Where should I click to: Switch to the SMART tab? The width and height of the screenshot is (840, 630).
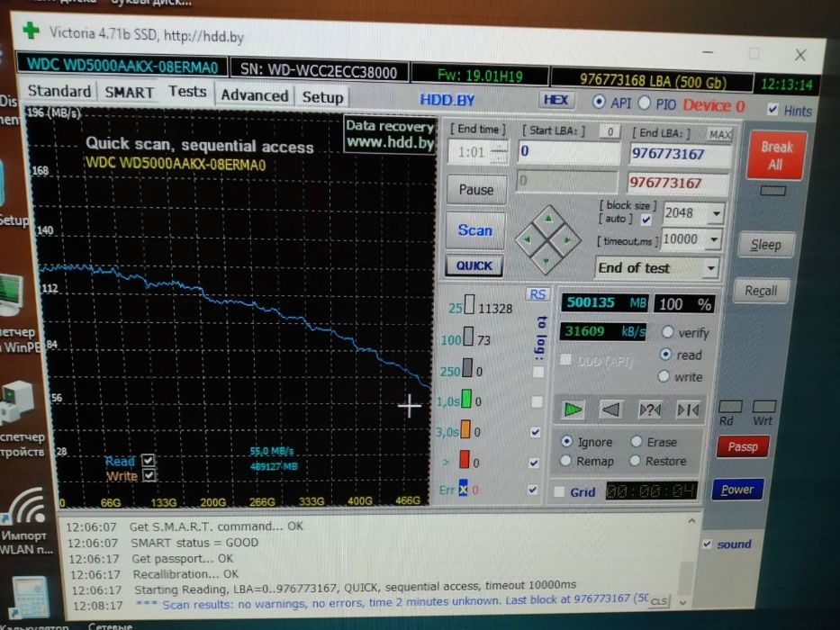tap(129, 92)
